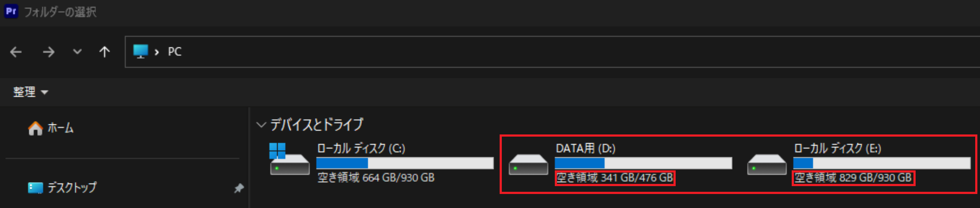Click the C: drive Windows disk icon

tap(289, 160)
